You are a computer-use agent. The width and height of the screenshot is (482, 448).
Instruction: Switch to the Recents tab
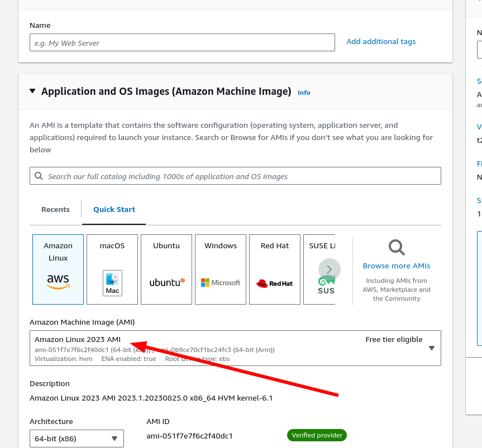55,210
